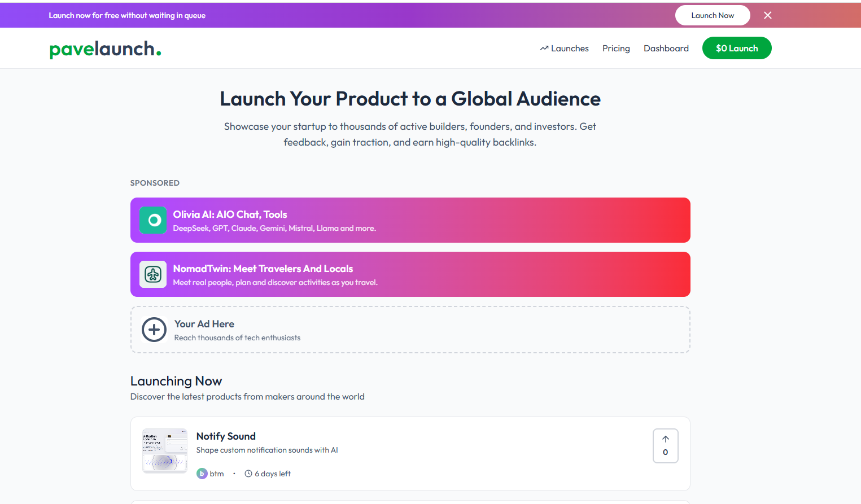
Task: Open the pavelaunch logo home link
Action: pyautogui.click(x=106, y=49)
